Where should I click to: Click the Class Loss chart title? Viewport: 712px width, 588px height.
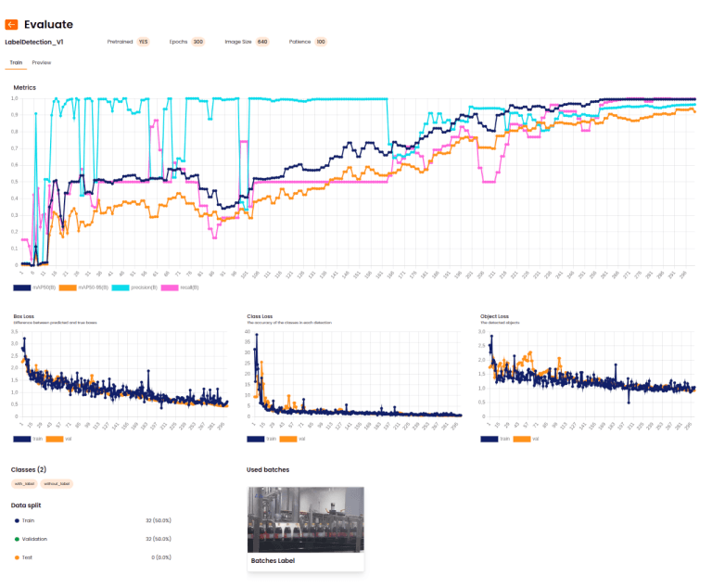coord(260,316)
